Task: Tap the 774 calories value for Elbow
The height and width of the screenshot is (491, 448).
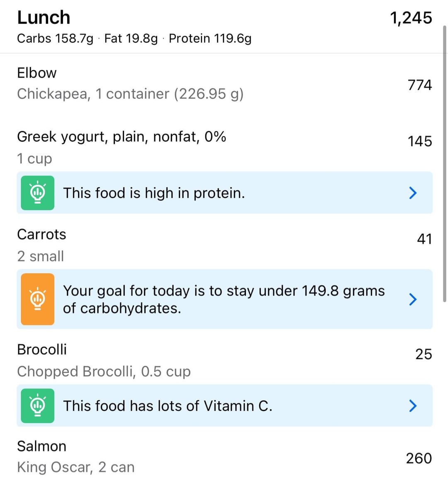Action: pos(419,85)
